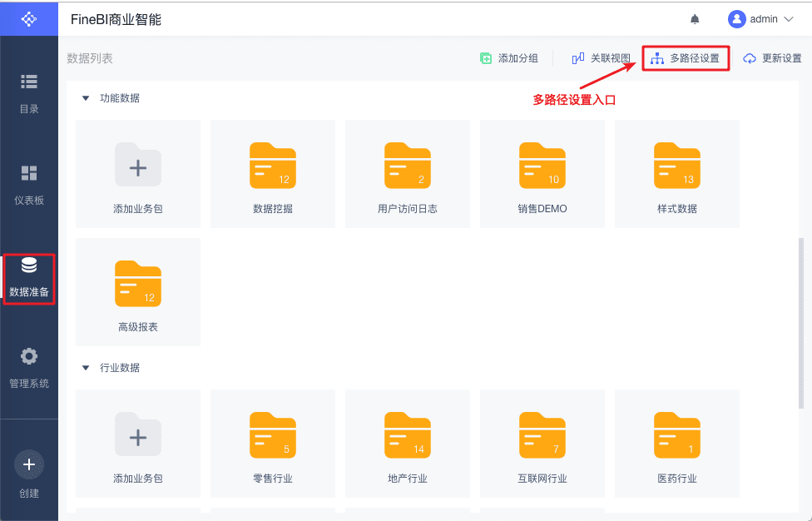Open the 用户访问日志 folder
The width and height of the screenshot is (812, 521).
click(x=408, y=174)
